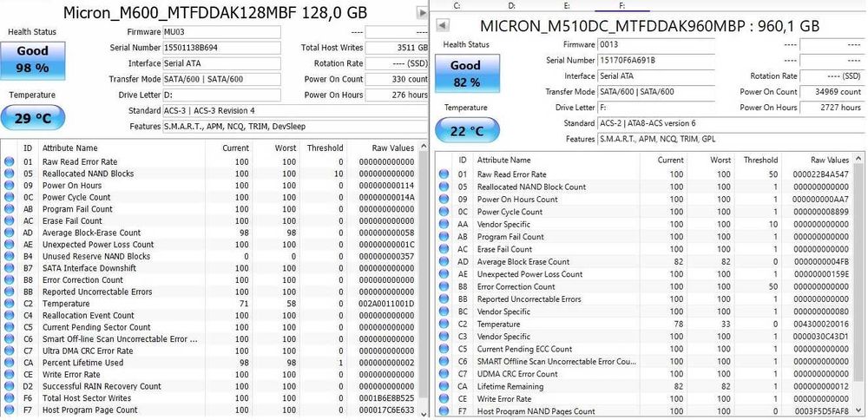The image size is (868, 420).
Task: Switch to the E: drive tab
Action: (x=568, y=5)
